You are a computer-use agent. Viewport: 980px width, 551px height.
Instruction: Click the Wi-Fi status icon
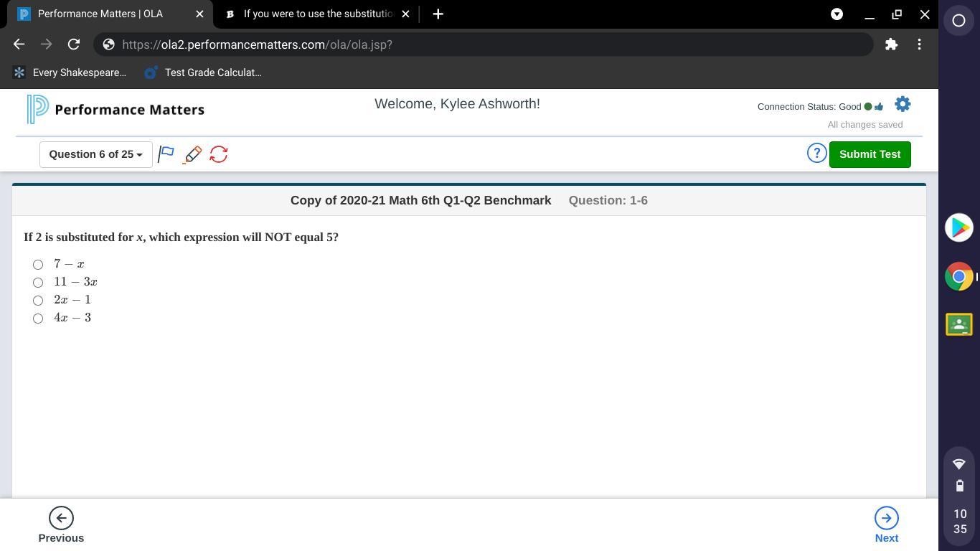(x=959, y=463)
